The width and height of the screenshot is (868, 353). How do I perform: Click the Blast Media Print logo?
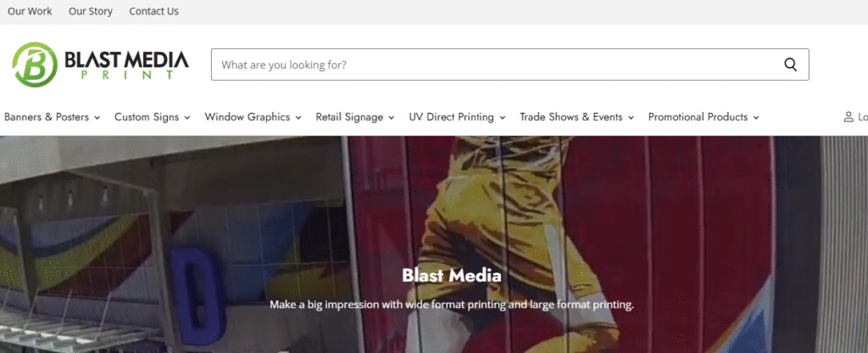pyautogui.click(x=101, y=64)
